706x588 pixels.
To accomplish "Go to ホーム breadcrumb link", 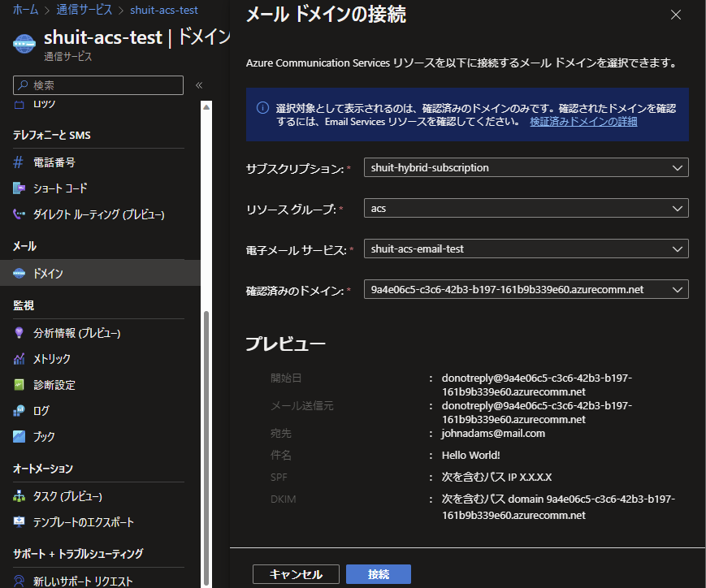I will point(26,10).
